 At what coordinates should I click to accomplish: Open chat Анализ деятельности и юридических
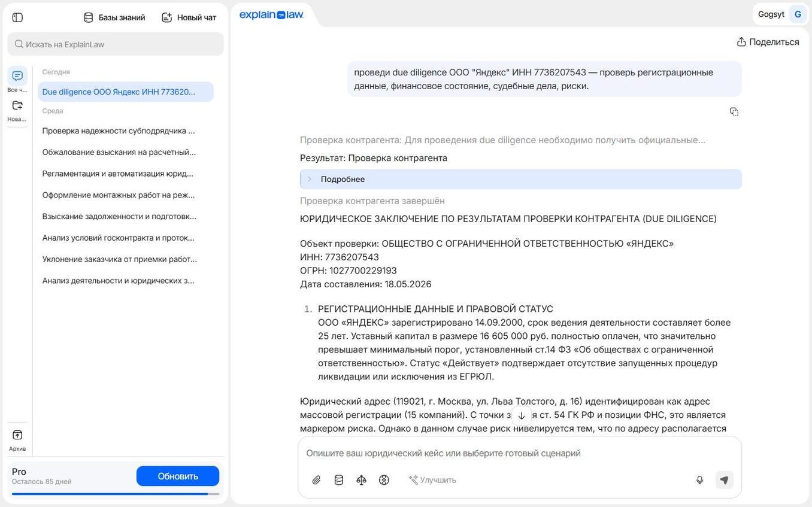pyautogui.click(x=119, y=281)
